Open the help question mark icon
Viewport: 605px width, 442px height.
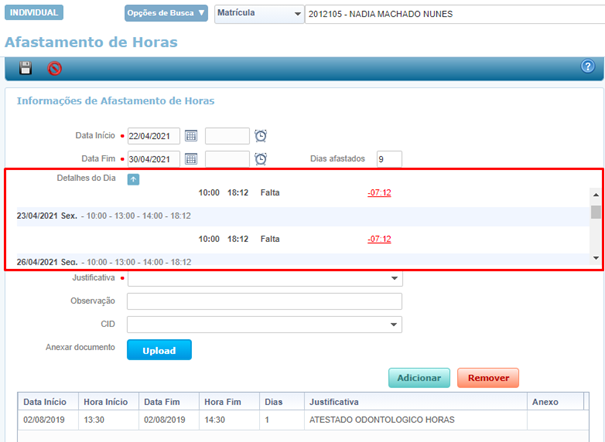(x=588, y=67)
